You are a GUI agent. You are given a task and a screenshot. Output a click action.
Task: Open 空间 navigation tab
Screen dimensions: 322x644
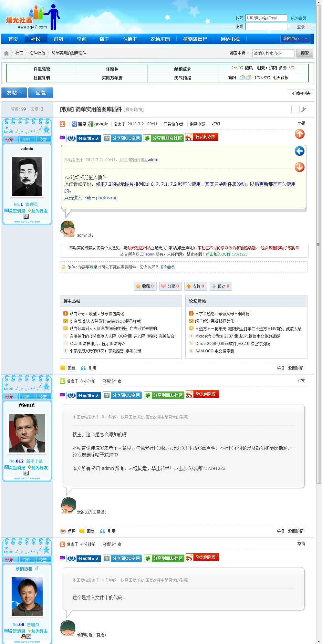(x=81, y=39)
